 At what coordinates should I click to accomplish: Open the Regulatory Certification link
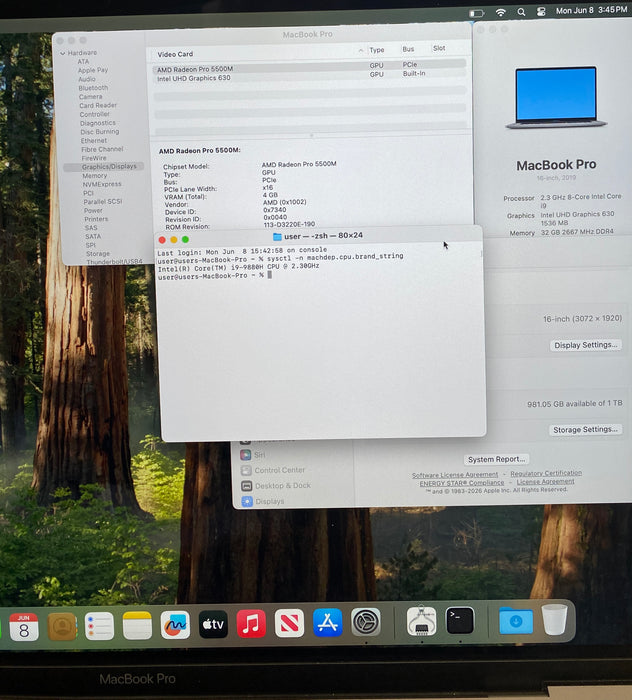pyautogui.click(x=546, y=473)
